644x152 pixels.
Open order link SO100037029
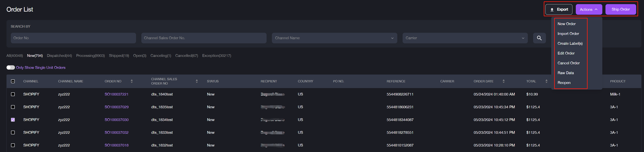[117, 107]
